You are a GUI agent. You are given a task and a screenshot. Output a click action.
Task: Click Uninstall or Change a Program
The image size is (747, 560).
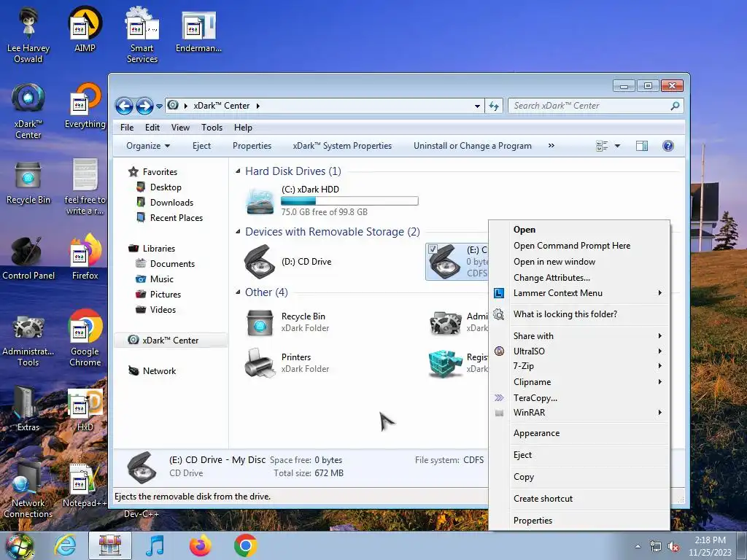click(x=472, y=146)
